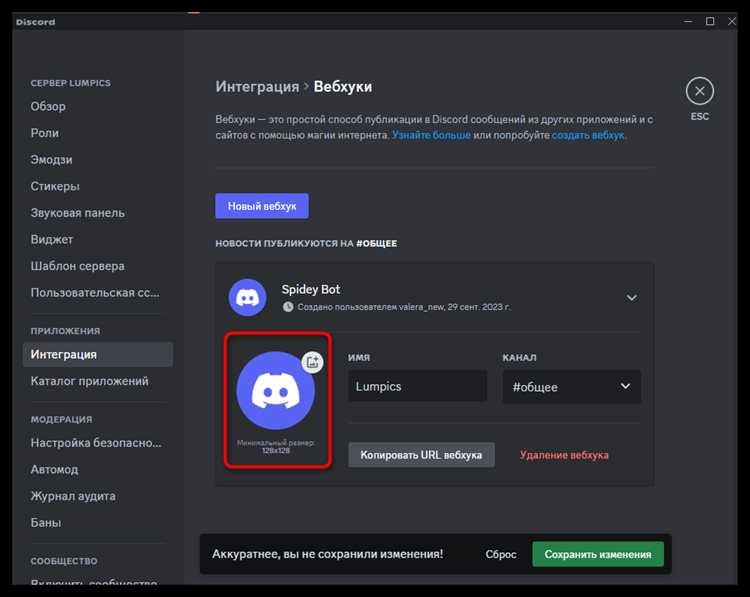Open Шаблон сервера section
Image resolution: width=750 pixels, height=597 pixels.
click(77, 266)
